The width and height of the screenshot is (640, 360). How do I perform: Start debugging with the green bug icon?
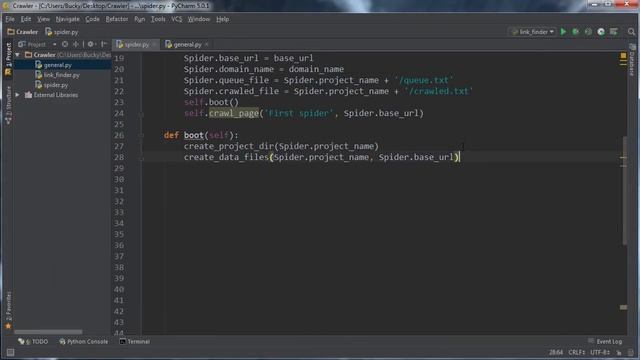576,31
